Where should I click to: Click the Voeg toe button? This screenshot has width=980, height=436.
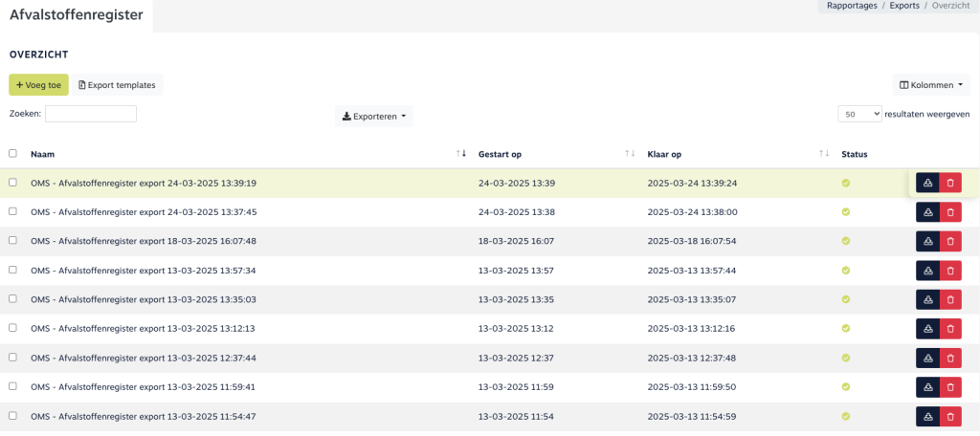[x=38, y=85]
